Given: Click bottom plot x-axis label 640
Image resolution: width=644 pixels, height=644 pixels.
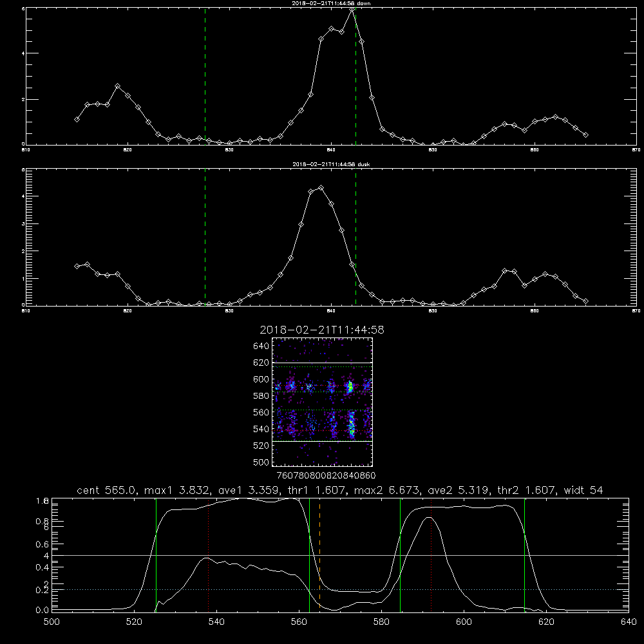Looking at the screenshot, I should click(629, 622).
